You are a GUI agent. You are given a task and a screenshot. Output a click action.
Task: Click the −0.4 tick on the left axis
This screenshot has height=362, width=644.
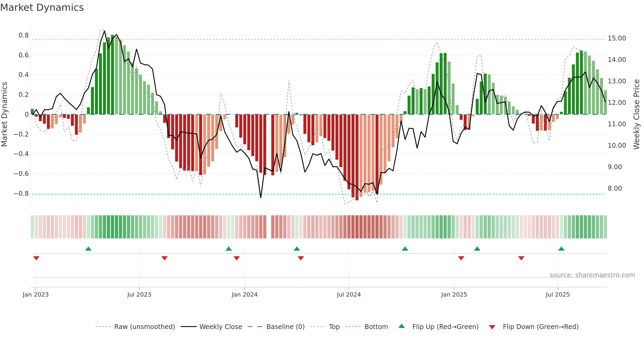(21, 154)
